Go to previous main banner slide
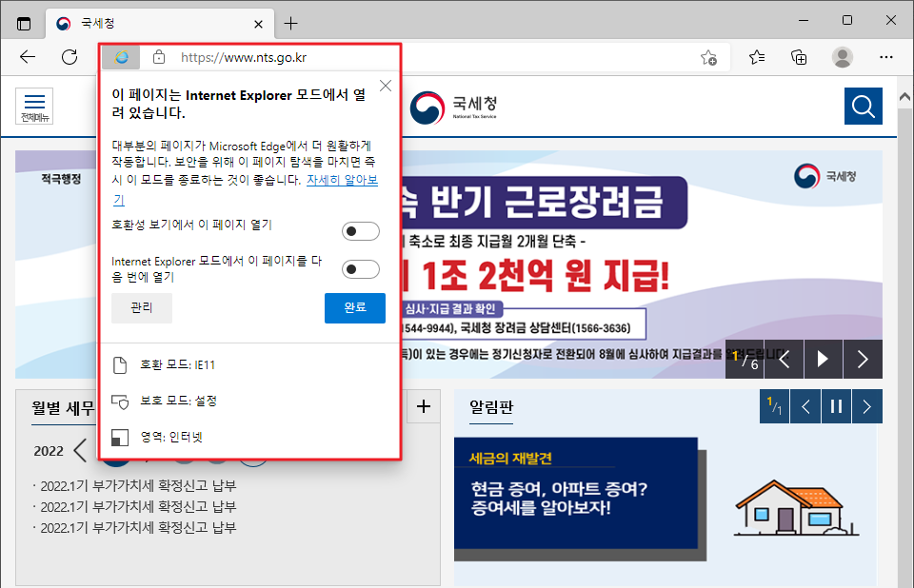The height and width of the screenshot is (588, 914). pyautogui.click(x=784, y=359)
